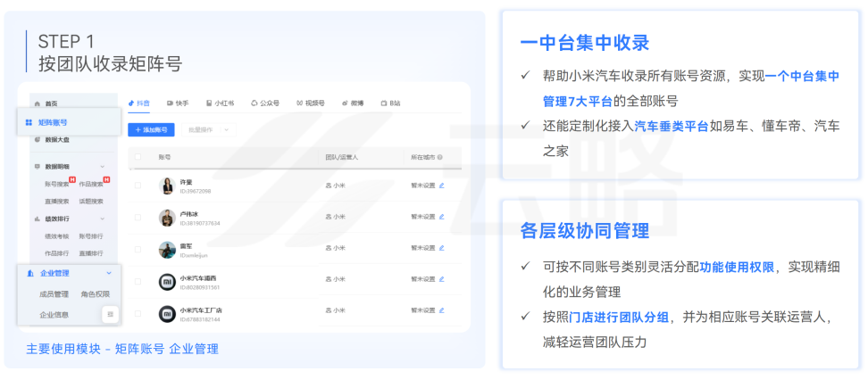The image size is (868, 380).
Task: Open the 视频号 platform tab
Action: coord(311,103)
